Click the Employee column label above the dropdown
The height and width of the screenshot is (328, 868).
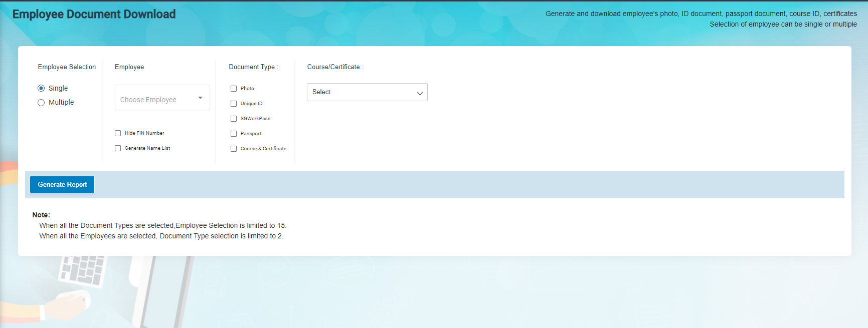pyautogui.click(x=129, y=67)
